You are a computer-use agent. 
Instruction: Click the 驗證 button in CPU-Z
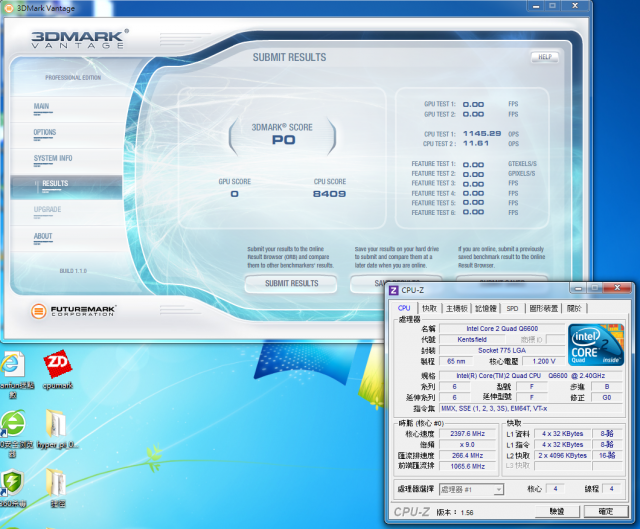(x=557, y=511)
